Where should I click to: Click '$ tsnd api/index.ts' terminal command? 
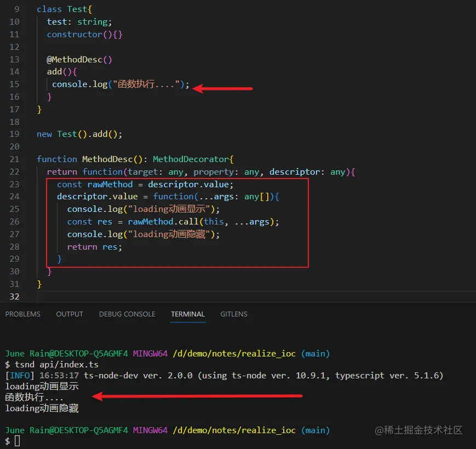[52, 364]
